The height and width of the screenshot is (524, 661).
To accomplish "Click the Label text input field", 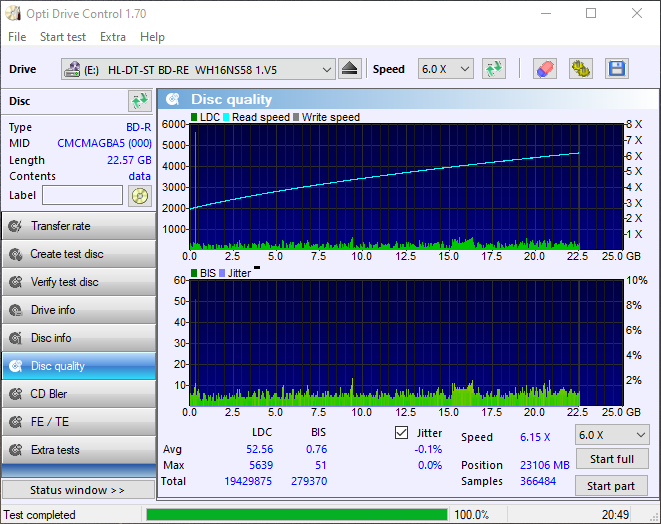I will tap(82, 195).
